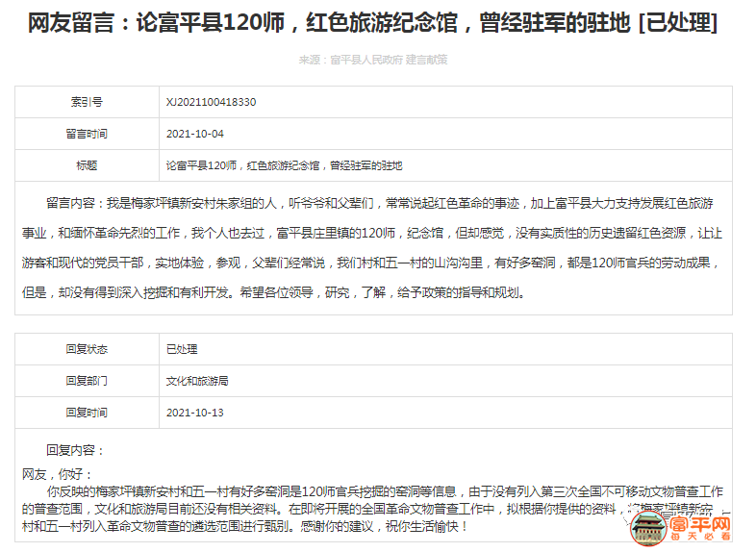The height and width of the screenshot is (552, 756).
Task: Click the 回复状态 label cell
Action: 87,349
